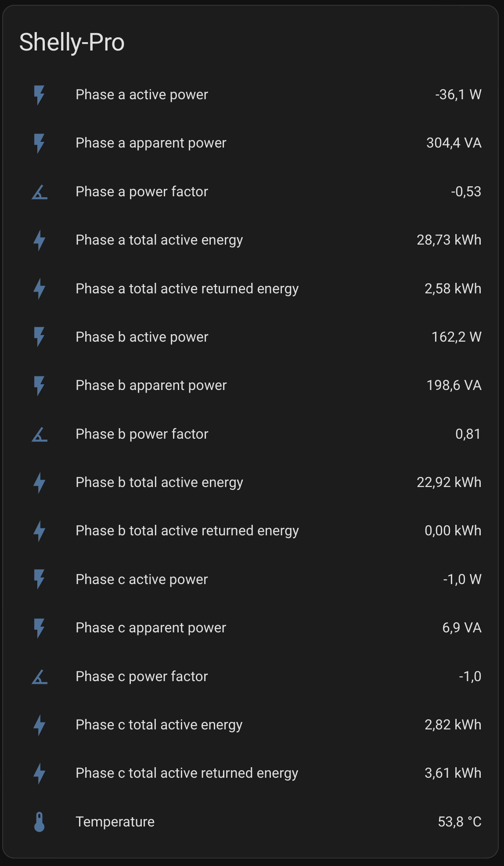Viewport: 504px width, 866px height.
Task: Open Phase a apparent power entity
Action: (x=151, y=143)
